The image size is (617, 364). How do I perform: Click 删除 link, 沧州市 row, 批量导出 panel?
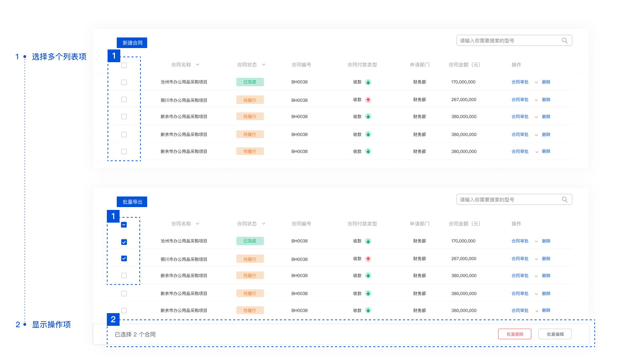pyautogui.click(x=546, y=241)
